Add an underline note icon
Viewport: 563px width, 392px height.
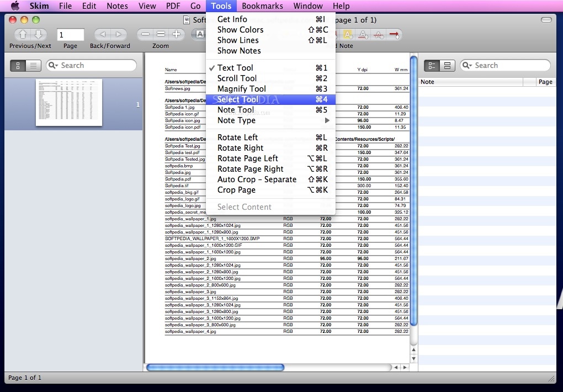pos(363,34)
